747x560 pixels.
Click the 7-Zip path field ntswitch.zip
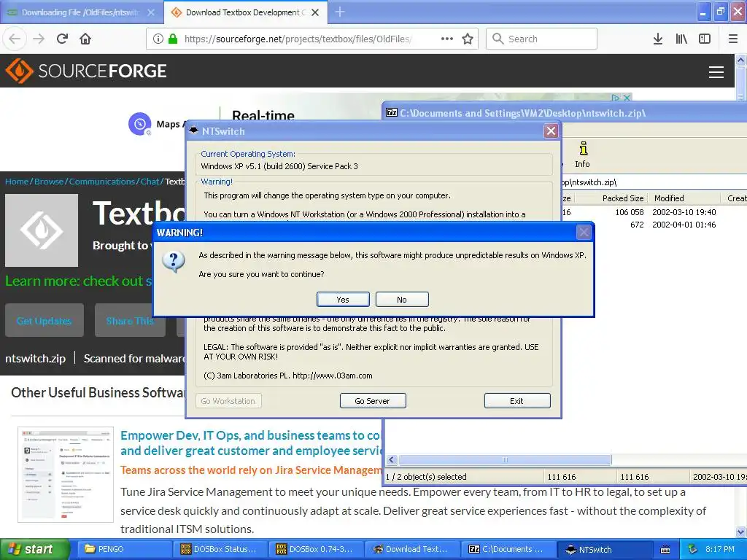click(x=653, y=182)
